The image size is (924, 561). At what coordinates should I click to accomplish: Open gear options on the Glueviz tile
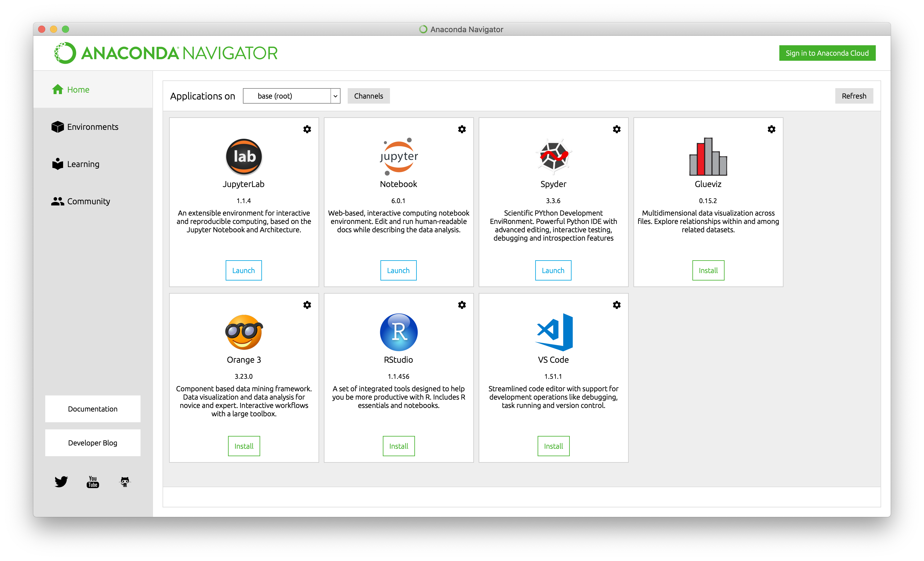click(x=771, y=129)
